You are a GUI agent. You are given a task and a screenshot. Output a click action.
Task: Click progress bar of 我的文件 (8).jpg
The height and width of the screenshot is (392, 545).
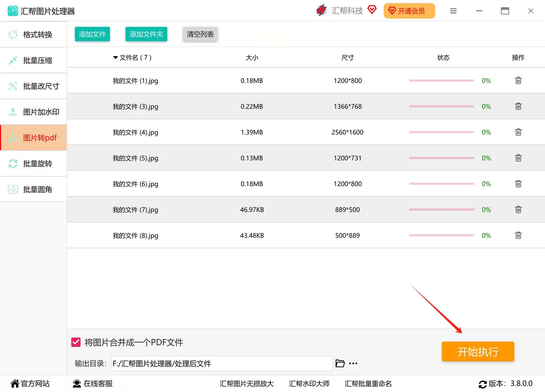(441, 235)
